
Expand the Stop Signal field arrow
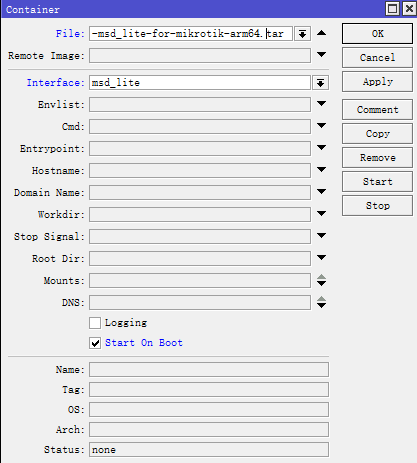(321, 236)
